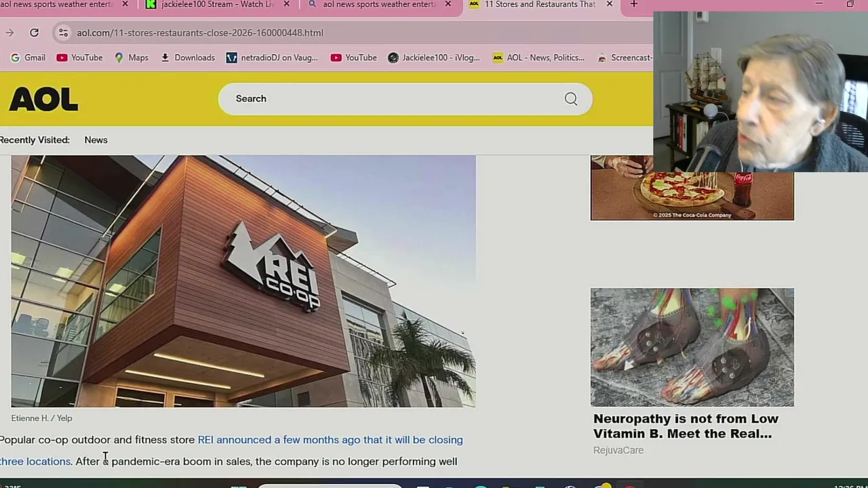The image size is (868, 488).
Task: Open the REI announced closing locations link
Action: coord(330,440)
